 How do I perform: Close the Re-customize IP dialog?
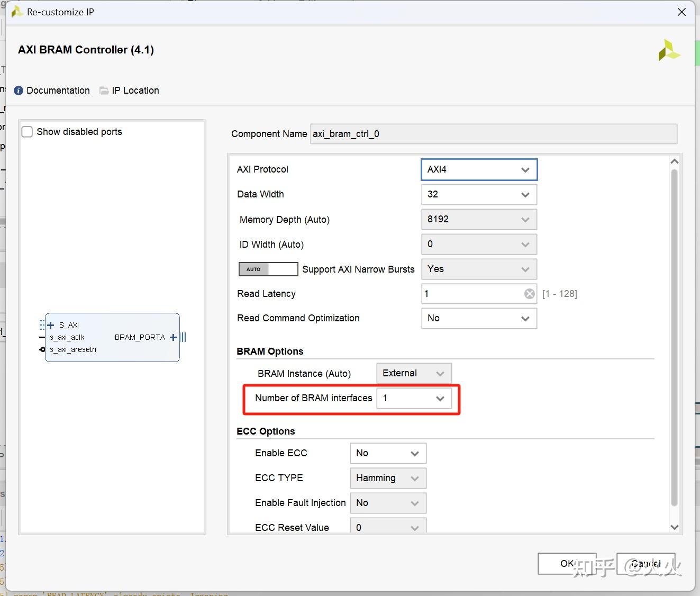(x=681, y=12)
